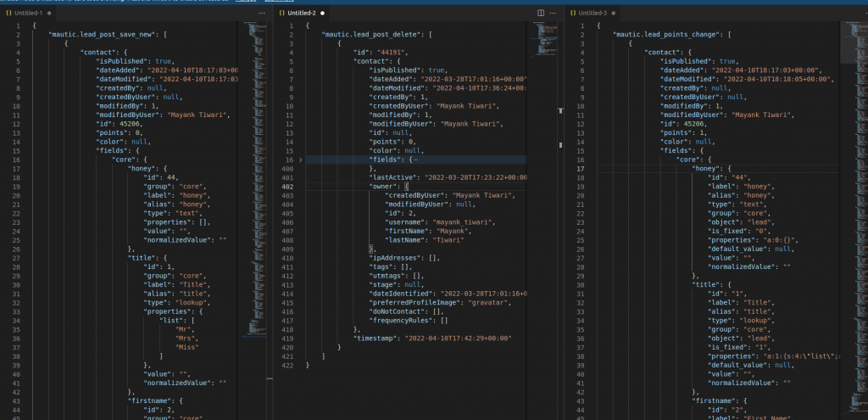Click the "44191" id value

click(392, 53)
